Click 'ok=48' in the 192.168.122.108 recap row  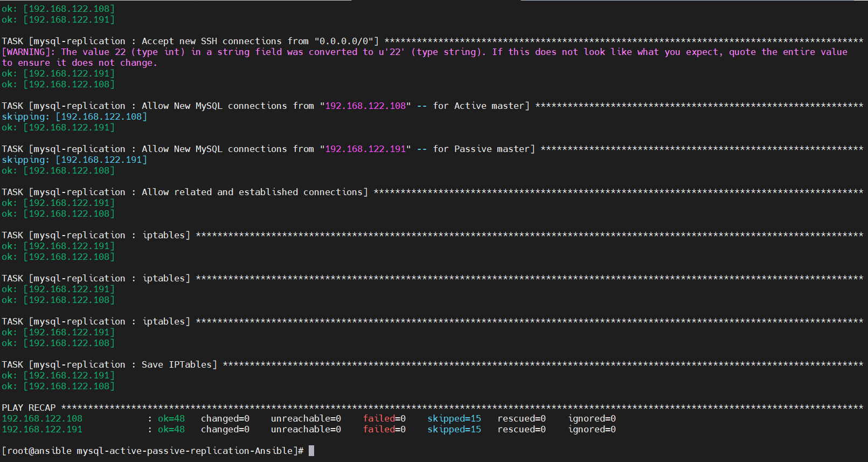[171, 418]
